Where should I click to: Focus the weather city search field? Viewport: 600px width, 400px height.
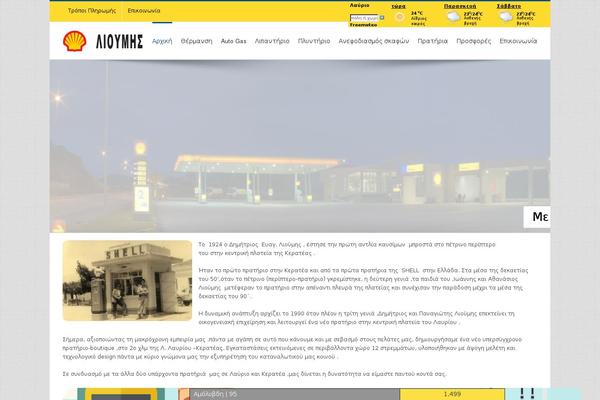click(364, 18)
